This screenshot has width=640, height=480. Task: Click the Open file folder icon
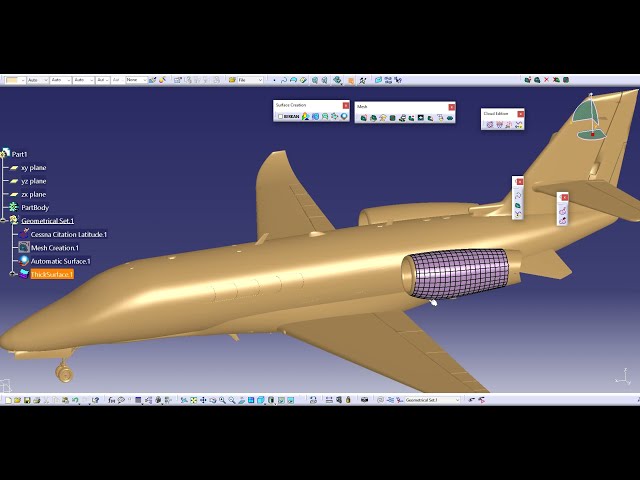pos(17,400)
